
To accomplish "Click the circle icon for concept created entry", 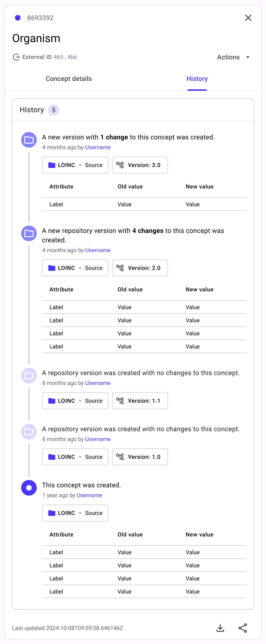I will (x=29, y=488).
